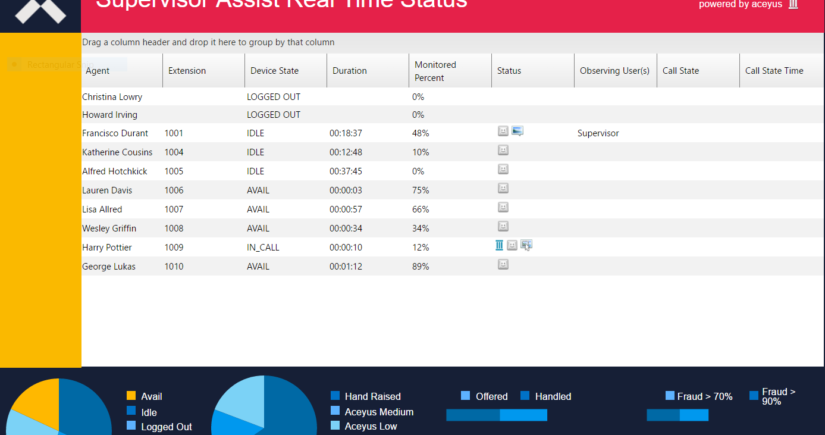The width and height of the screenshot is (825, 435).
Task: Click the Hand Raised legend swatch
Action: click(x=335, y=396)
